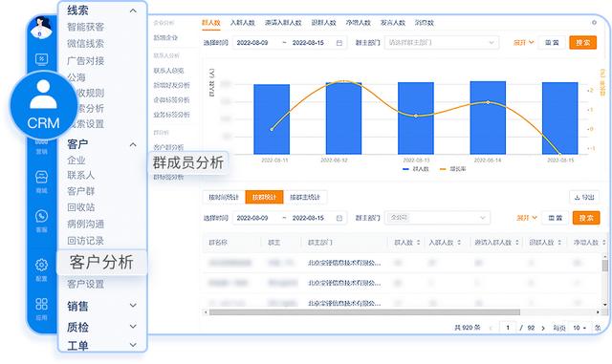612x364 pixels.
Task: Open 智能获客 in the menu
Action: 85,27
